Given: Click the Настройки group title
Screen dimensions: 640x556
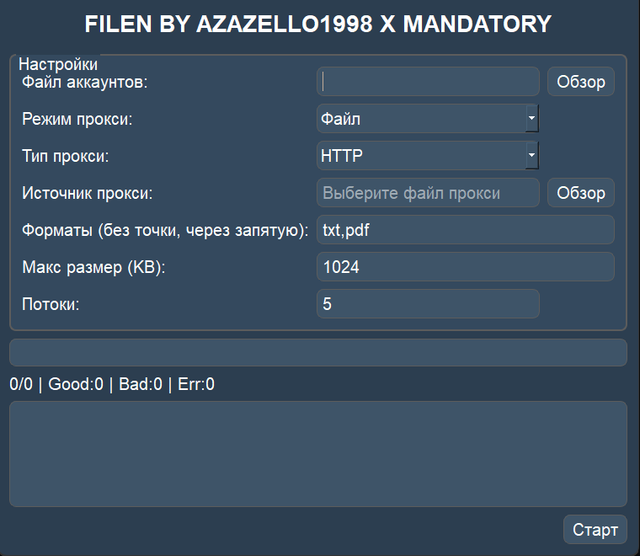Looking at the screenshot, I should tap(58, 63).
